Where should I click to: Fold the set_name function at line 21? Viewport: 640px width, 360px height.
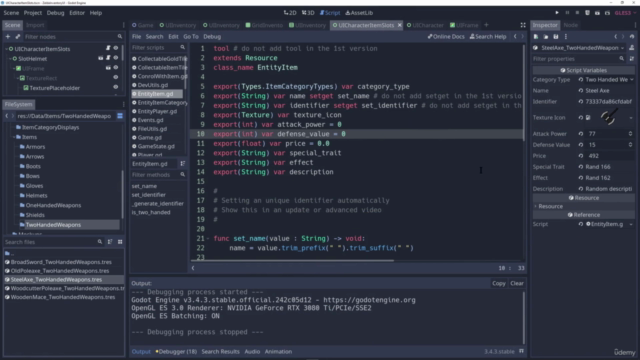pyautogui.click(x=208, y=238)
